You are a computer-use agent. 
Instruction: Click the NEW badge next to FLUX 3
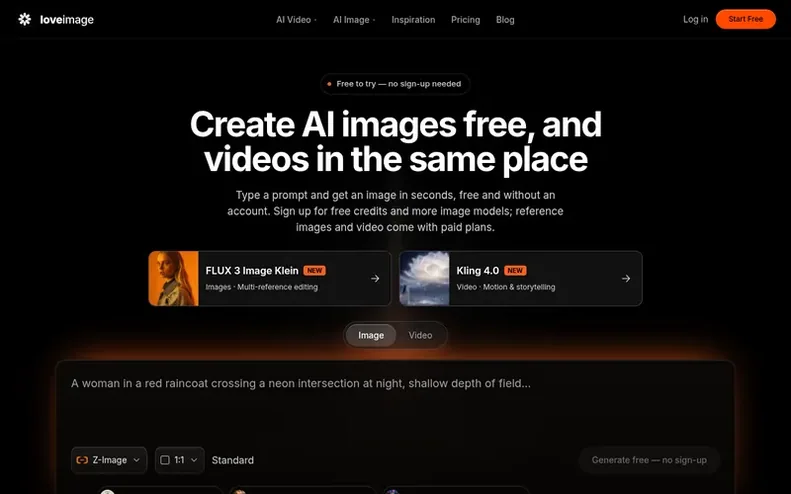pos(314,270)
